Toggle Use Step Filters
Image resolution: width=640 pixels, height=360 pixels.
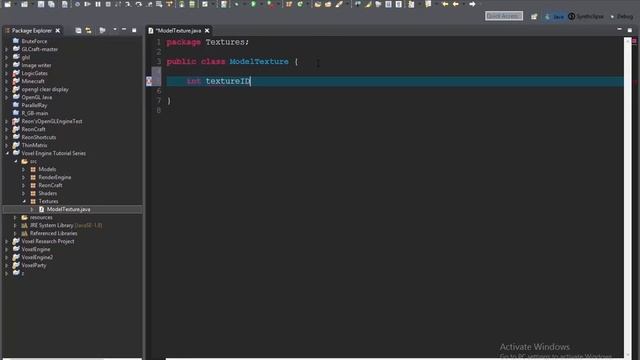pyautogui.click(x=169, y=4)
